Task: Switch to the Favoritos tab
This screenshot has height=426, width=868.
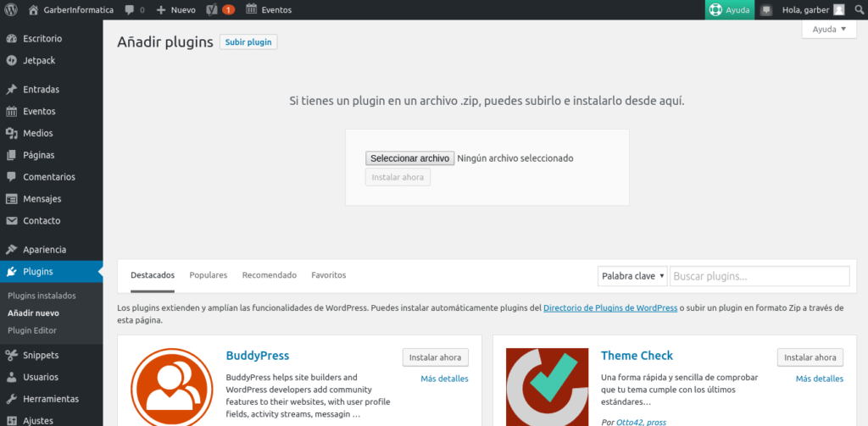Action: coord(329,275)
